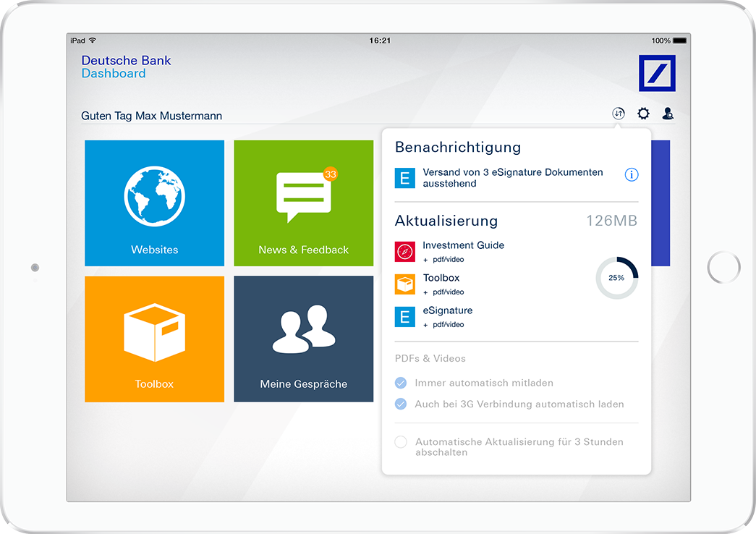The width and height of the screenshot is (756, 534).
Task: Toggle 'Immer automatisch mitladen' checkbox
Action: [401, 383]
